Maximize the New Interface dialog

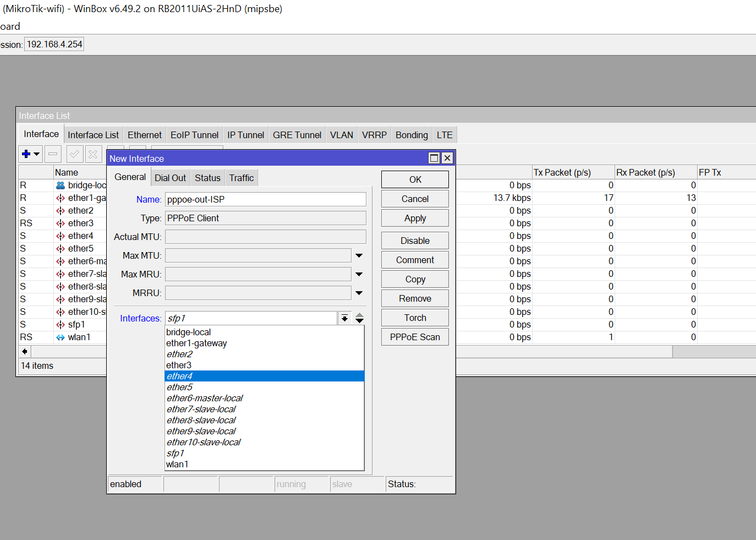(434, 159)
